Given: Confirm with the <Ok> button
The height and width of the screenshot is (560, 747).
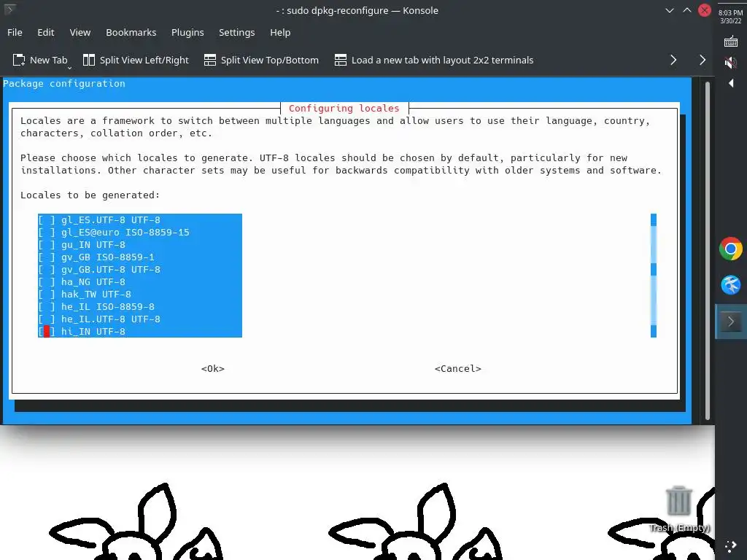Looking at the screenshot, I should coord(213,368).
